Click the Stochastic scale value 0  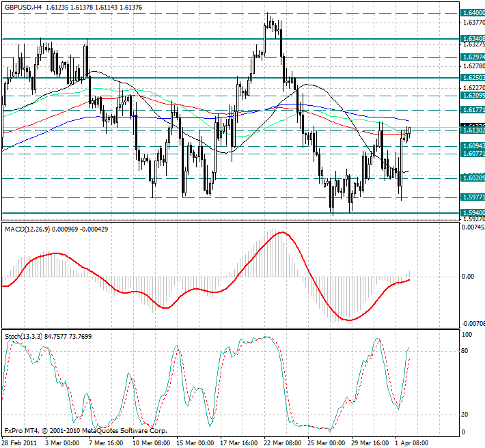tap(463, 432)
